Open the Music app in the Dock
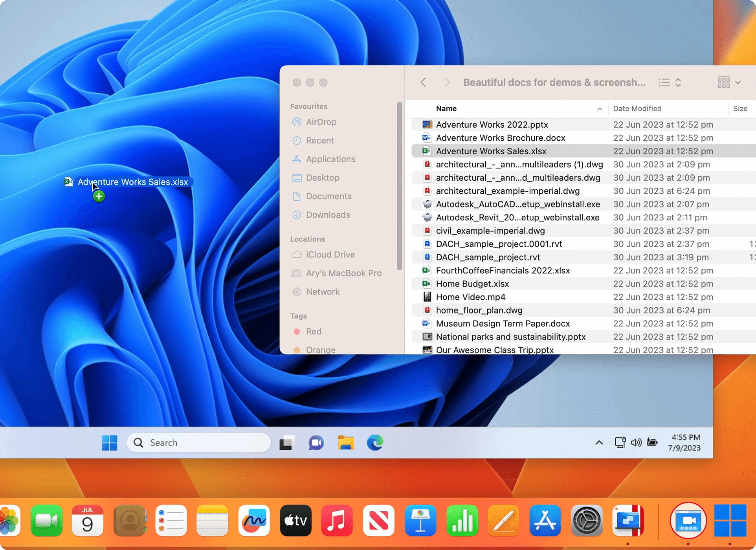Viewport: 756px width, 550px height. pyautogui.click(x=337, y=521)
